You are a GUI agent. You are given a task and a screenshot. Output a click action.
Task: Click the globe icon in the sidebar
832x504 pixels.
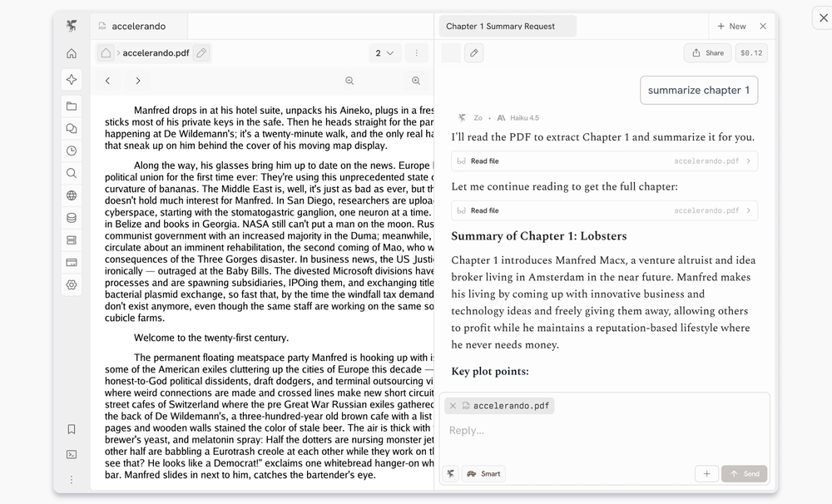pos(72,195)
